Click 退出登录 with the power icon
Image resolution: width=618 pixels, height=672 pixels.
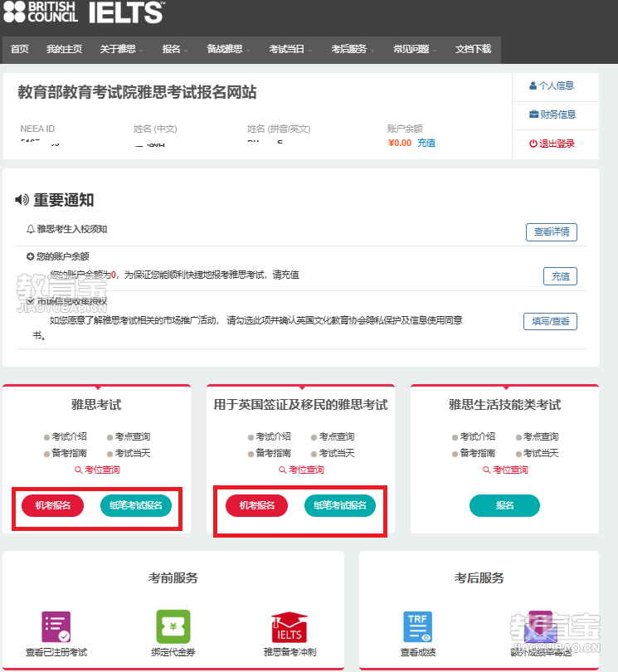552,144
